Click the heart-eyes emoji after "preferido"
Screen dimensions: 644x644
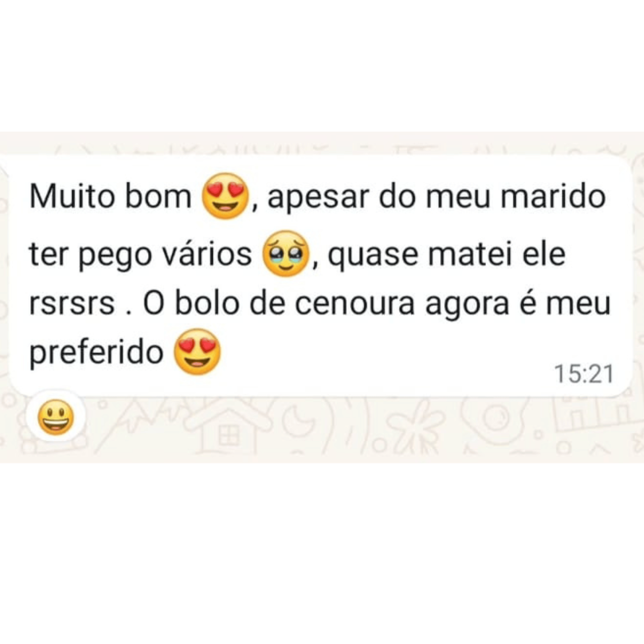(198, 352)
